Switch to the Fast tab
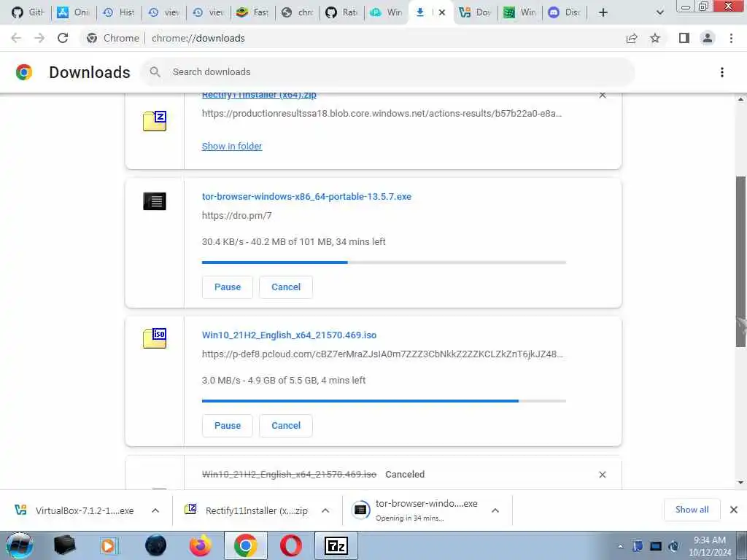 (252, 12)
